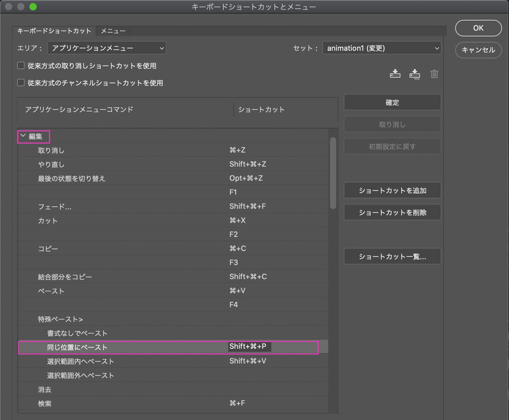509x420 pixels.
Task: Open the ショートカット一覧... button
Action: [x=392, y=256]
